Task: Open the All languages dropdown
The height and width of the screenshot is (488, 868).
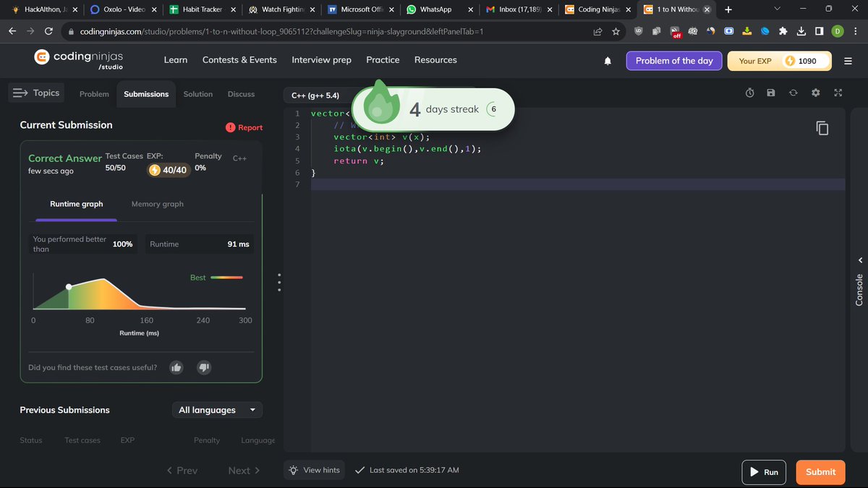Action: point(216,410)
